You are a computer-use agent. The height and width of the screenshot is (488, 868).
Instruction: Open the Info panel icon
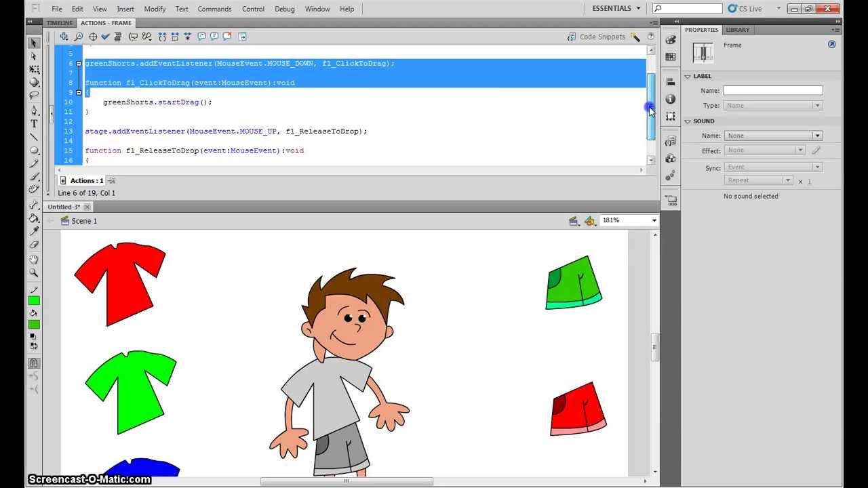(671, 99)
